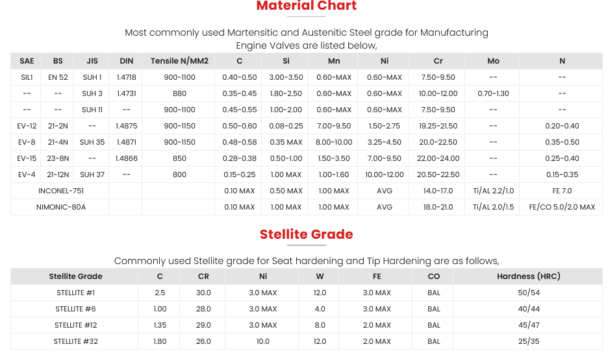
Task: Click the STELLITE #32 row label
Action: (x=76, y=341)
